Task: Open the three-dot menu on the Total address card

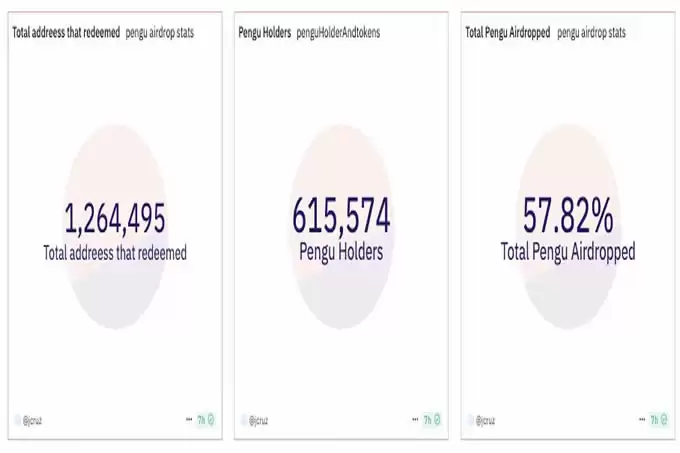Action: click(x=189, y=419)
